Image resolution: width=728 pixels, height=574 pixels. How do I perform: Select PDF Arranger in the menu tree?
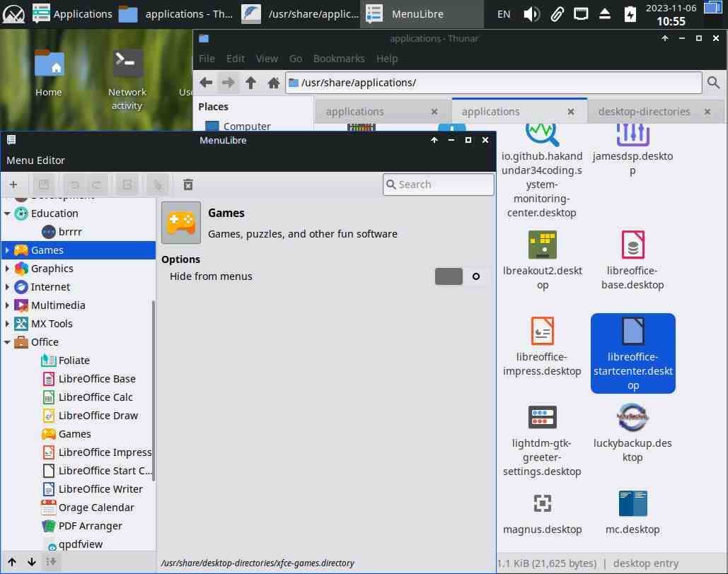pos(90,526)
